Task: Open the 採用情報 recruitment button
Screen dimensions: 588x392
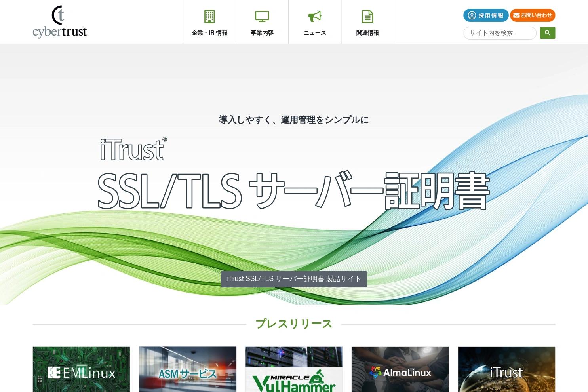Action: click(x=486, y=15)
